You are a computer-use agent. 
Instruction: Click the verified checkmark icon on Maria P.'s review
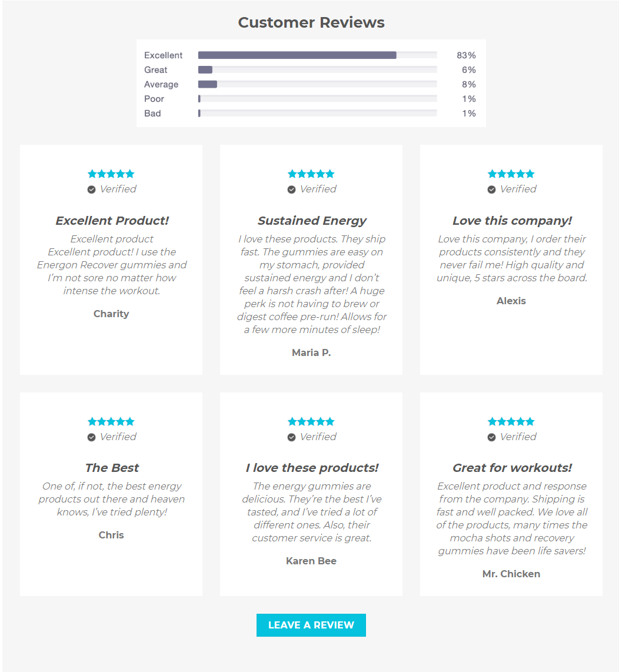click(x=291, y=189)
